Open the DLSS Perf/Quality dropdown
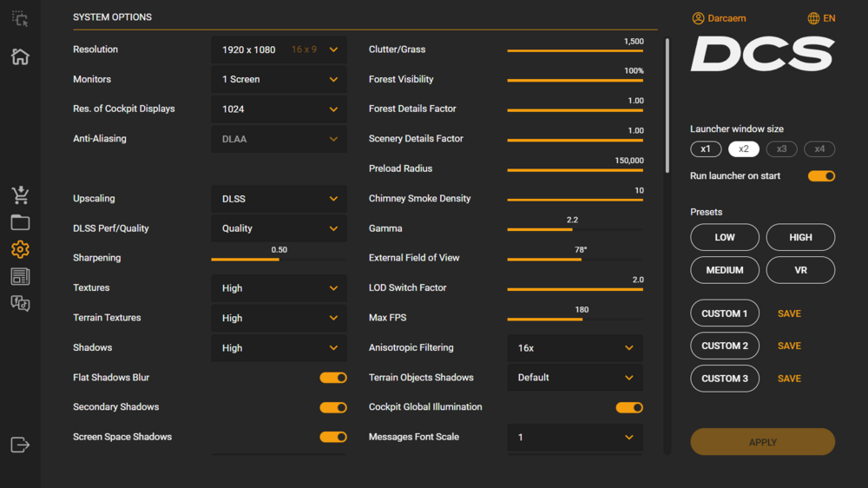868x488 pixels. click(x=279, y=228)
